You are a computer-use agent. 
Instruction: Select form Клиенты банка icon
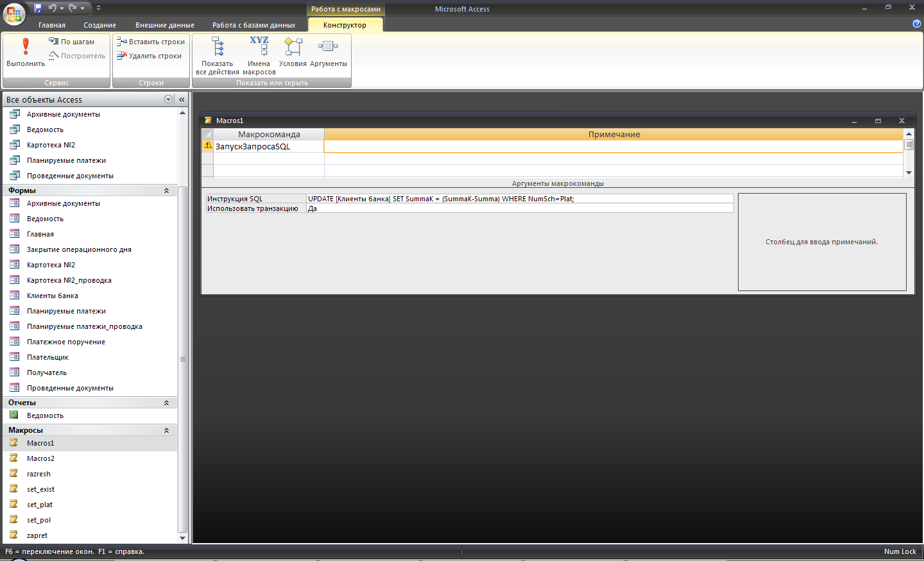(x=15, y=296)
